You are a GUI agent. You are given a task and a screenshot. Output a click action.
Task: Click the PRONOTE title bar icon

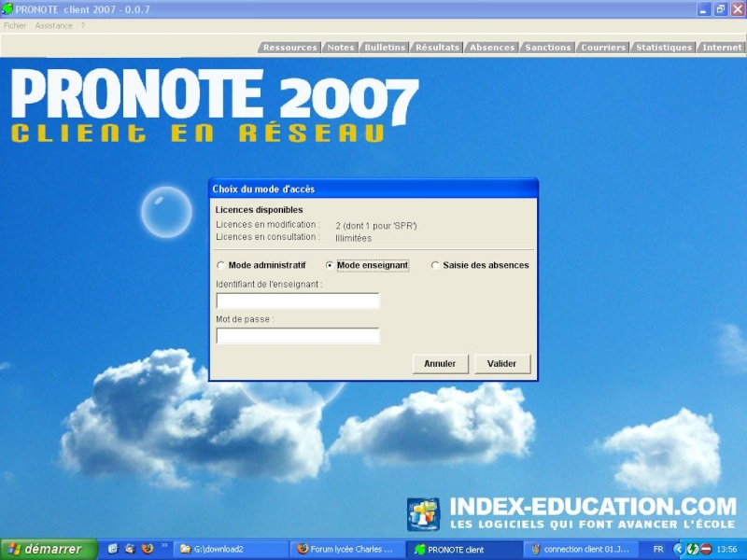click(x=7, y=8)
